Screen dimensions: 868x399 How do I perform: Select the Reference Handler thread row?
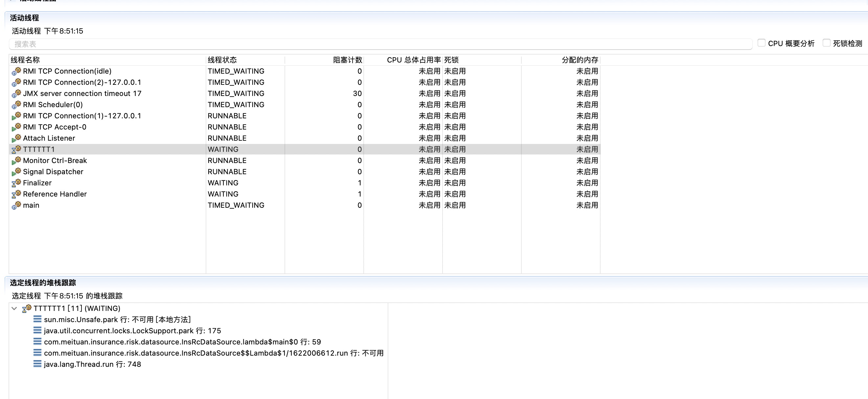tap(55, 194)
